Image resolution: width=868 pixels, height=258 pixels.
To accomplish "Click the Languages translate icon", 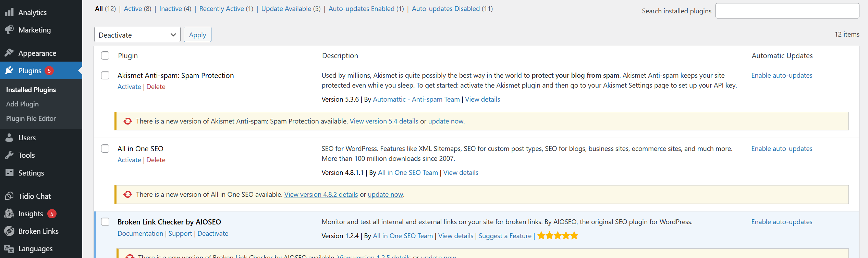I will [9, 249].
